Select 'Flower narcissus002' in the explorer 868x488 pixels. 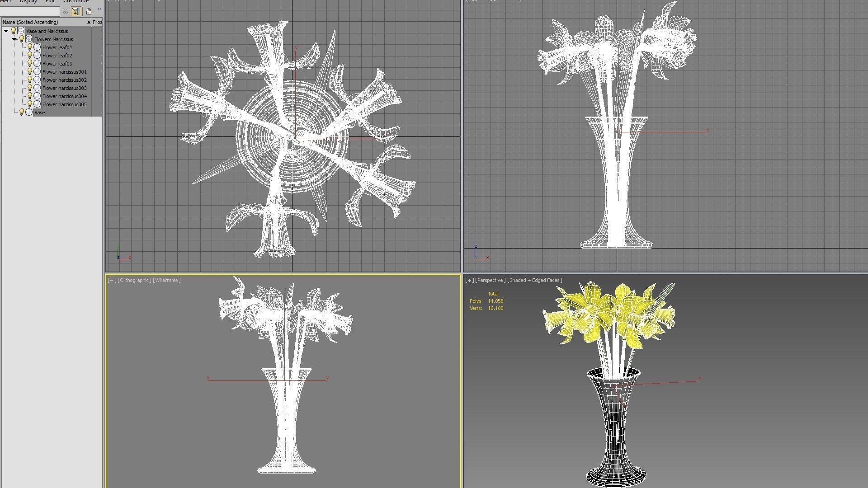click(x=64, y=80)
